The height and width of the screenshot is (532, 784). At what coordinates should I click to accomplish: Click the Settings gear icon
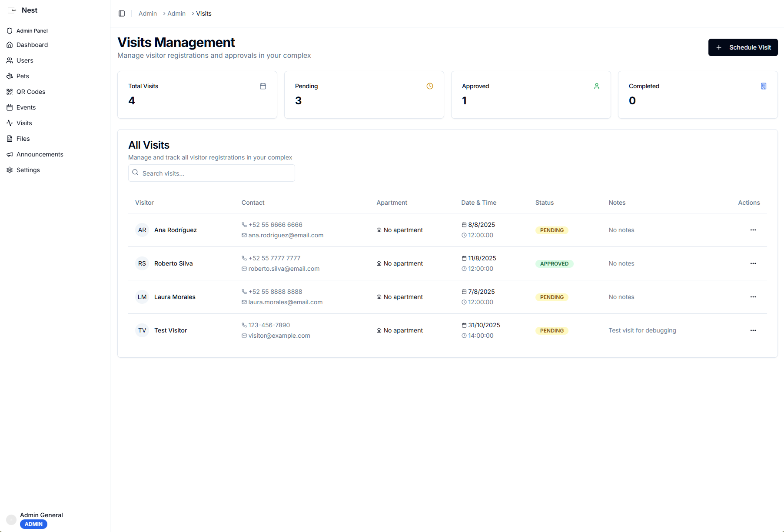[10, 170]
